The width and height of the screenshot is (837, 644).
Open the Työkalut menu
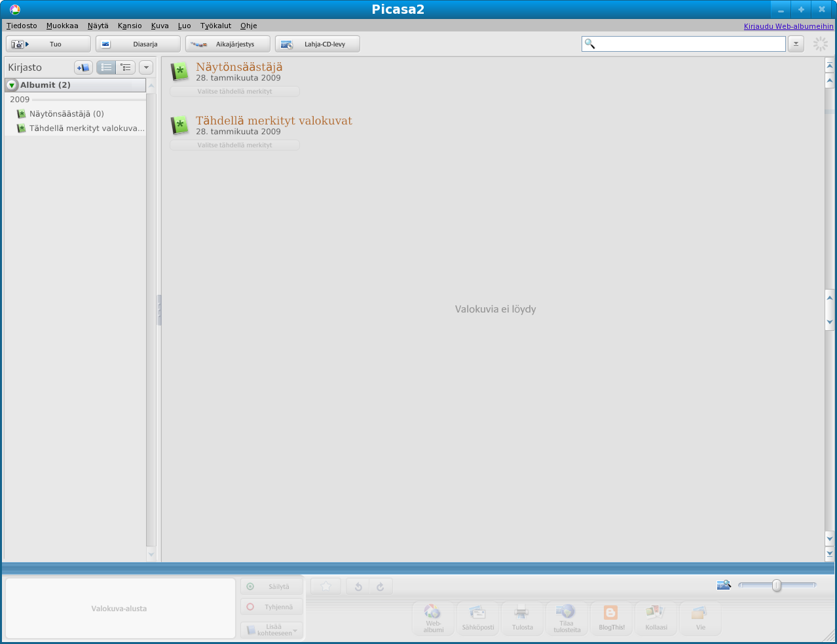click(x=215, y=26)
